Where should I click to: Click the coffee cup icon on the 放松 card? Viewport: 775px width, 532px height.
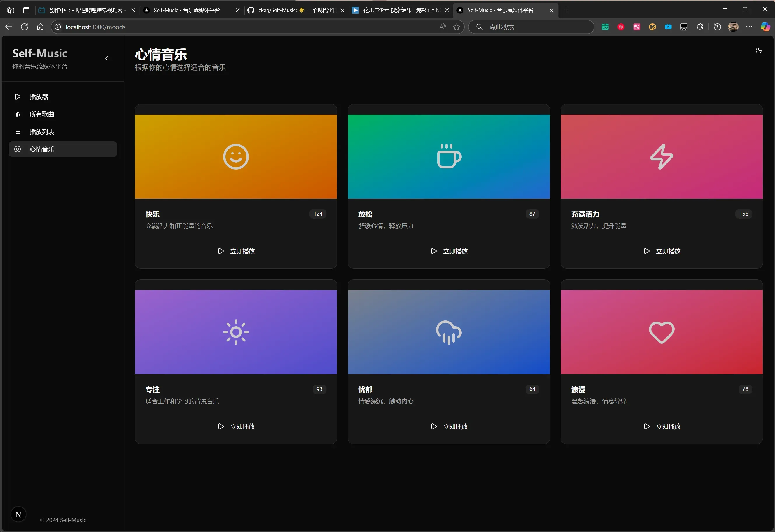click(449, 156)
